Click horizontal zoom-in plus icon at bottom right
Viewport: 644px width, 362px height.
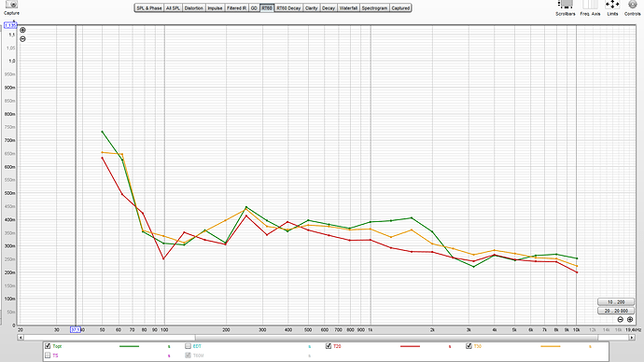(x=630, y=319)
